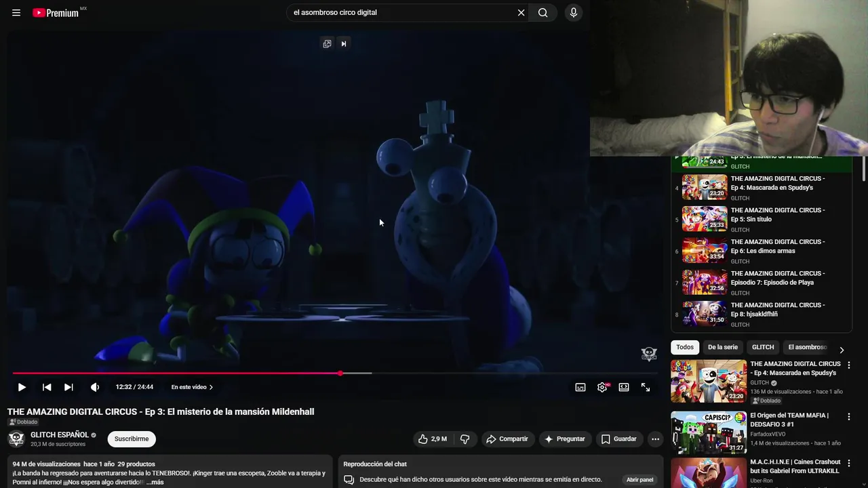Show more filter chips arrow

point(842,350)
